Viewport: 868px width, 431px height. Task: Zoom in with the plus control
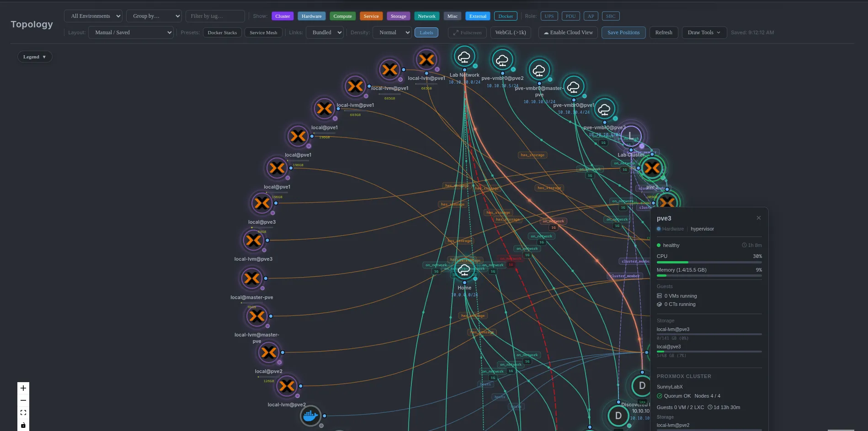23,388
